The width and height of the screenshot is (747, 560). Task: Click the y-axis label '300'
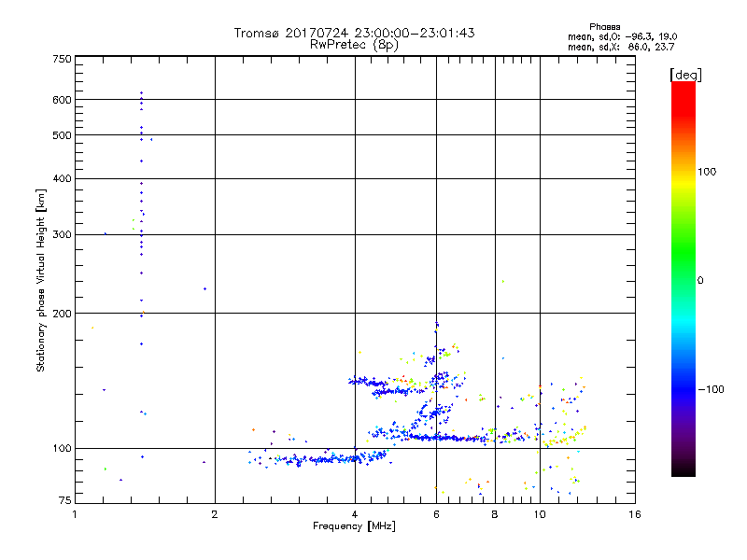tap(62, 235)
